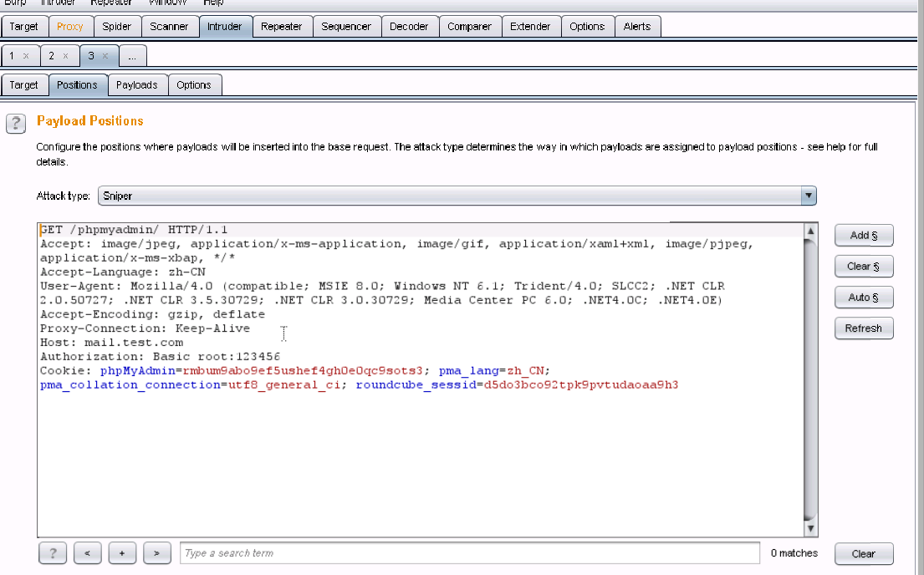Switch to the Extender tab
The width and height of the screenshot is (924, 575).
click(x=530, y=27)
